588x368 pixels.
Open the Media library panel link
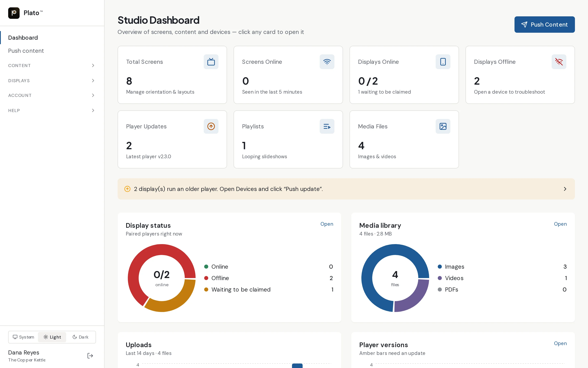point(560,224)
